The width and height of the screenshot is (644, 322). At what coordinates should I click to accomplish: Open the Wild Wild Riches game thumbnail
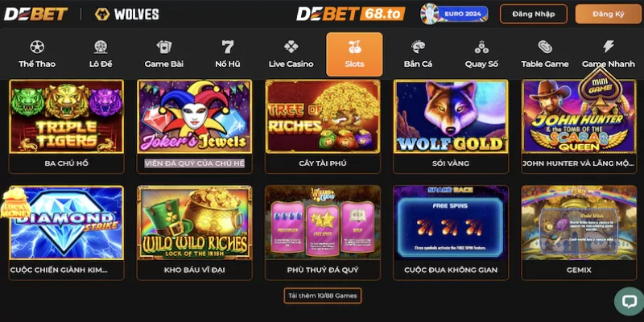pyautogui.click(x=195, y=223)
